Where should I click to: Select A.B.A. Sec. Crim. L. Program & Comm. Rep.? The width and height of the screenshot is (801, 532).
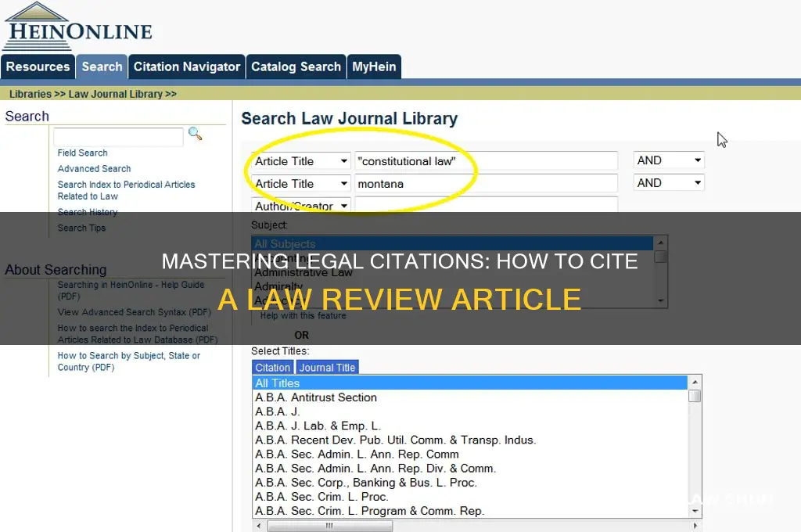point(470,511)
